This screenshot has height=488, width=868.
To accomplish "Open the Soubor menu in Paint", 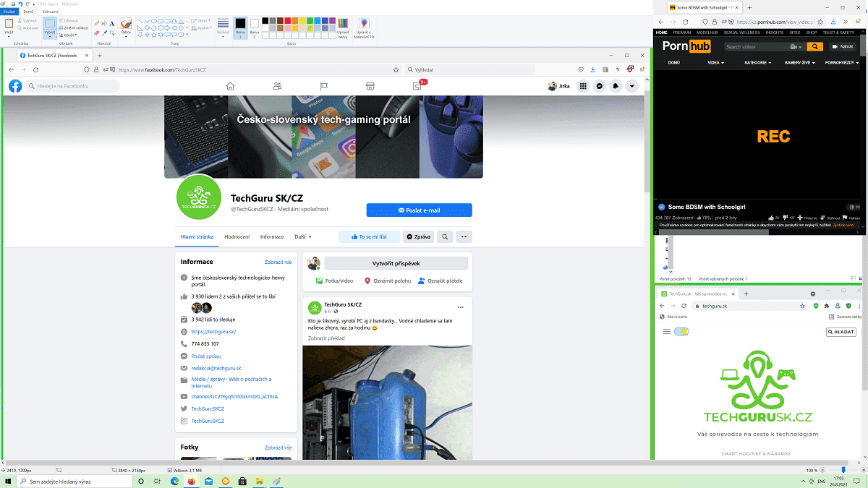I will pos(8,12).
